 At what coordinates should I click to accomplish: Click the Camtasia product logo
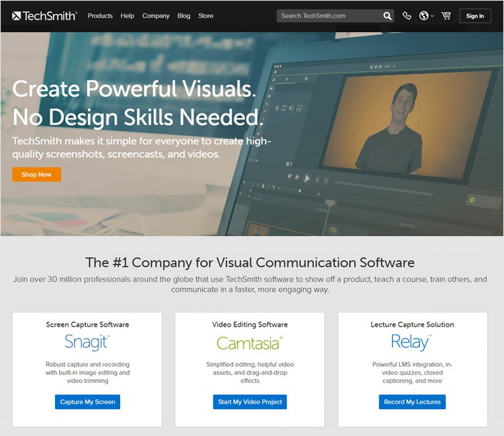[x=250, y=343]
